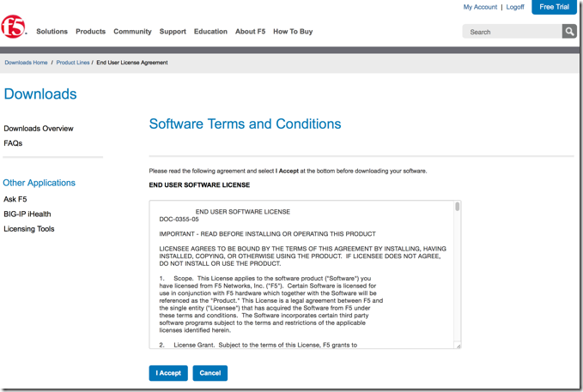Click the Software Terms and Conditions heading

click(x=245, y=124)
